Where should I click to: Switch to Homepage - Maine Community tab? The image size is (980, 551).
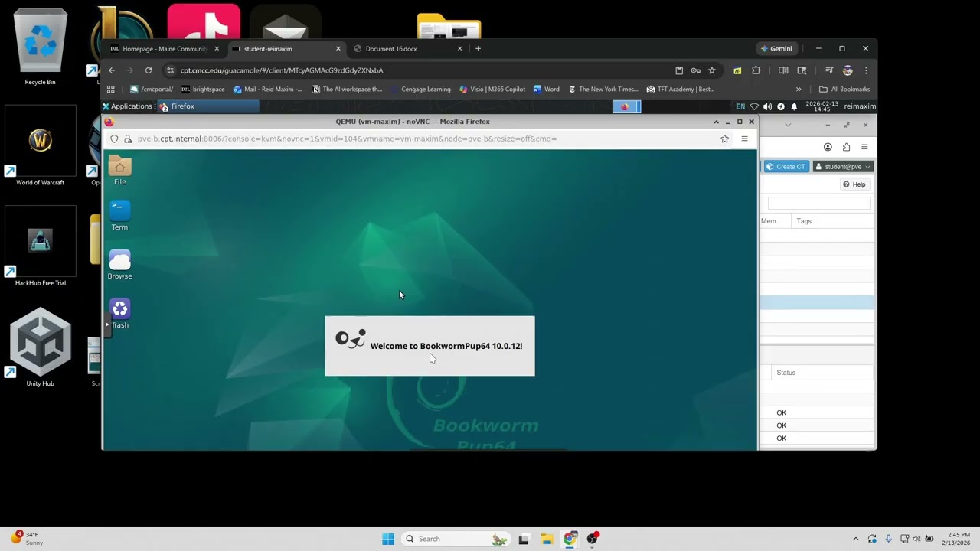[x=165, y=48]
